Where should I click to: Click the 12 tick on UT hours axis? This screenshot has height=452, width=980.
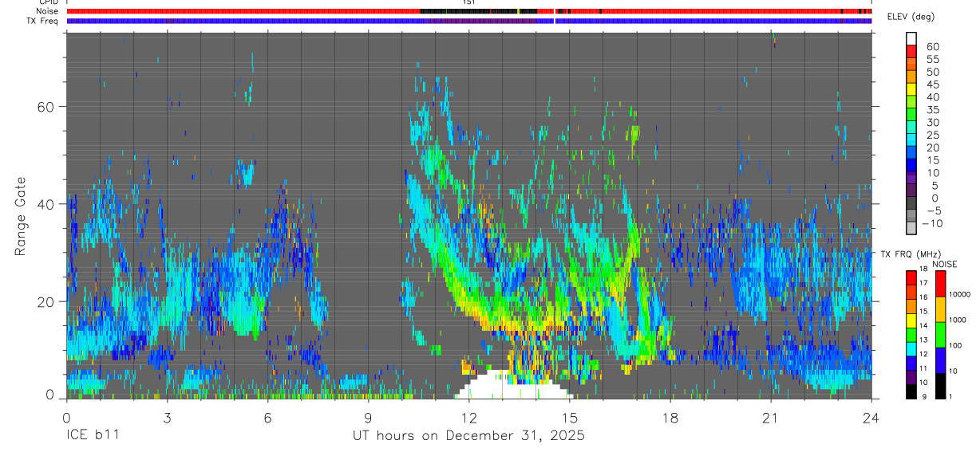tap(468, 418)
